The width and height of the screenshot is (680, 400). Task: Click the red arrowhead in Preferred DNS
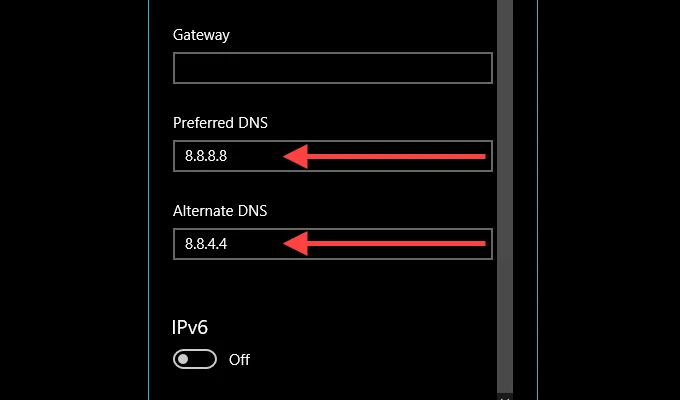pos(296,156)
